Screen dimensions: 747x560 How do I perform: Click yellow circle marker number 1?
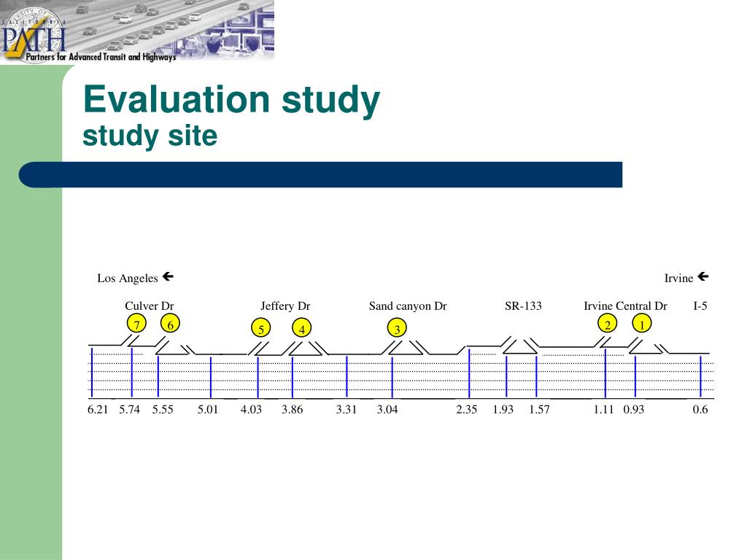642,324
